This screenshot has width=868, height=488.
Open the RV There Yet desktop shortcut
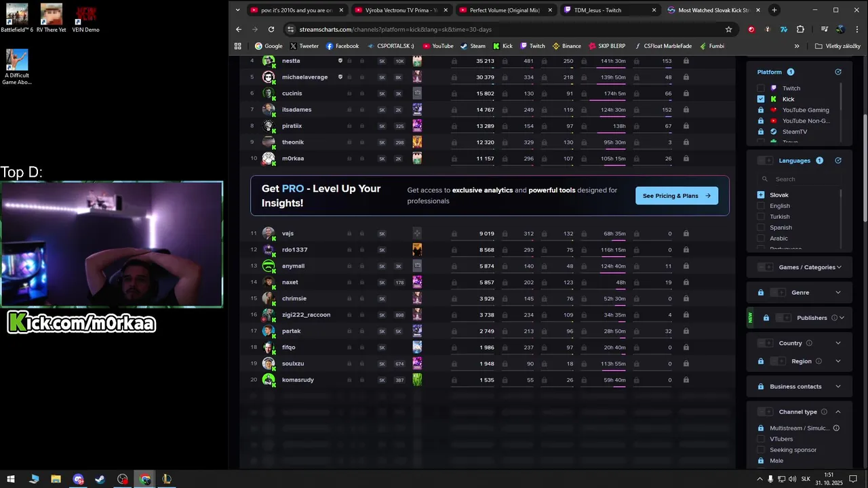[x=52, y=18]
